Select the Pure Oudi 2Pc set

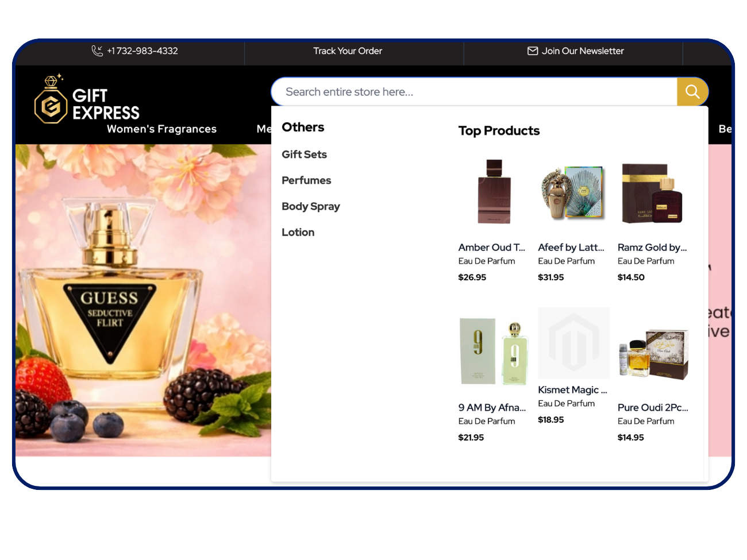(653, 407)
